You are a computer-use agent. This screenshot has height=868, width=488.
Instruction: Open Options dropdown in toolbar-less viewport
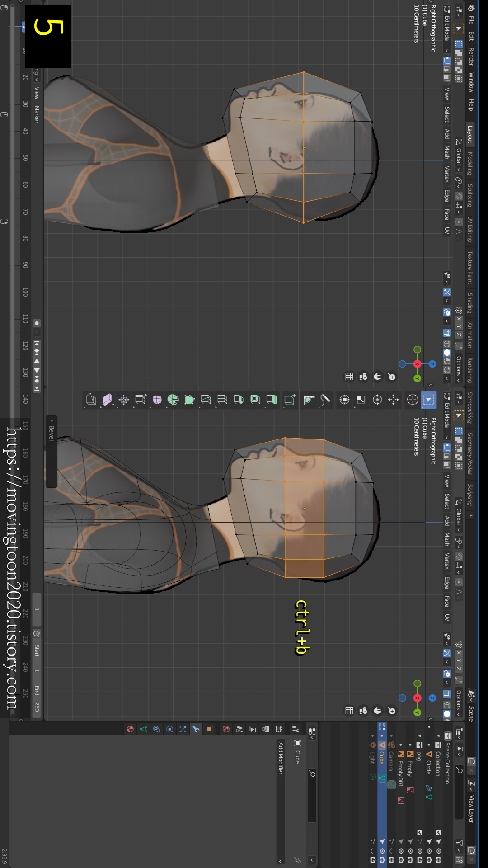pyautogui.click(x=459, y=369)
